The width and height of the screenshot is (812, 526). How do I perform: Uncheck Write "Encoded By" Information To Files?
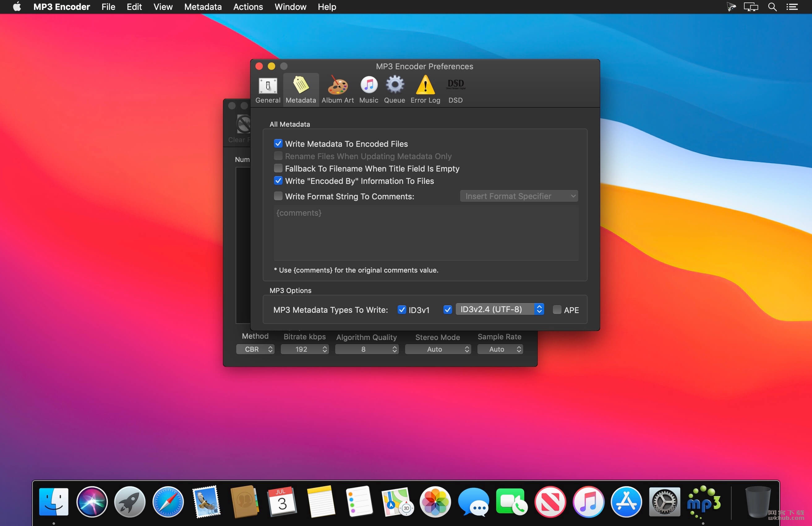(x=278, y=181)
